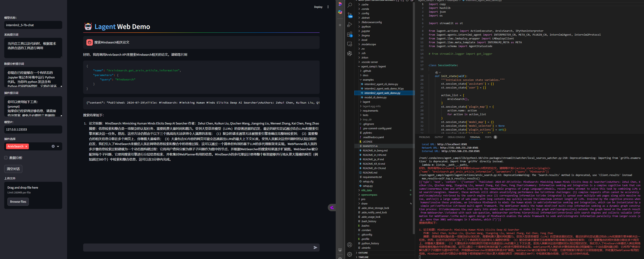The height and width of the screenshot is (259, 644).
Task: Open internlm2_agent_cli_demo.py file
Action: click(381, 84)
